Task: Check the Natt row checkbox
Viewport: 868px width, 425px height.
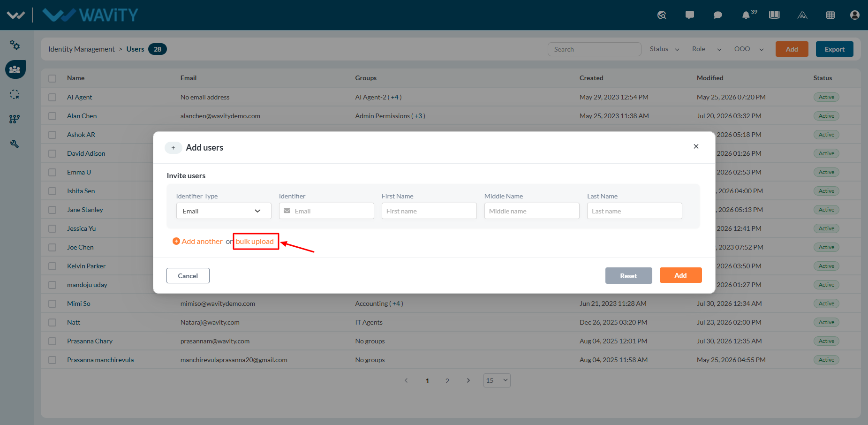Action: click(53, 322)
